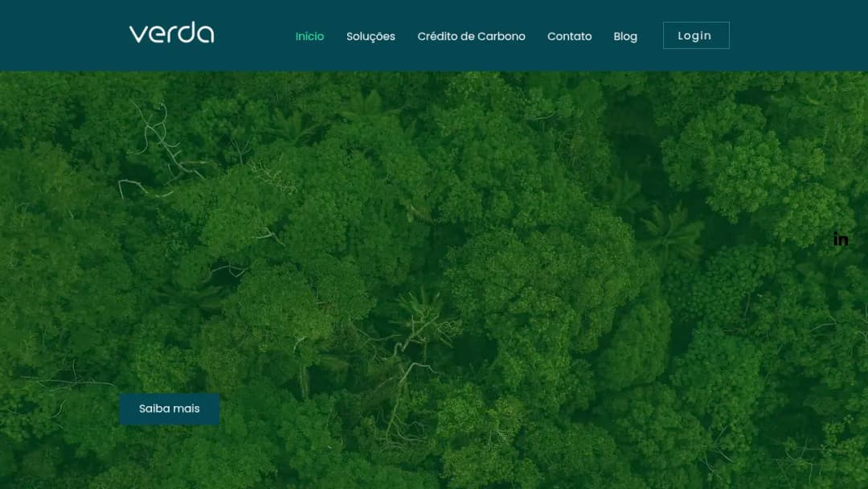Viewport: 868px width, 489px height.
Task: Navigate to the Contato page
Action: click(x=569, y=36)
